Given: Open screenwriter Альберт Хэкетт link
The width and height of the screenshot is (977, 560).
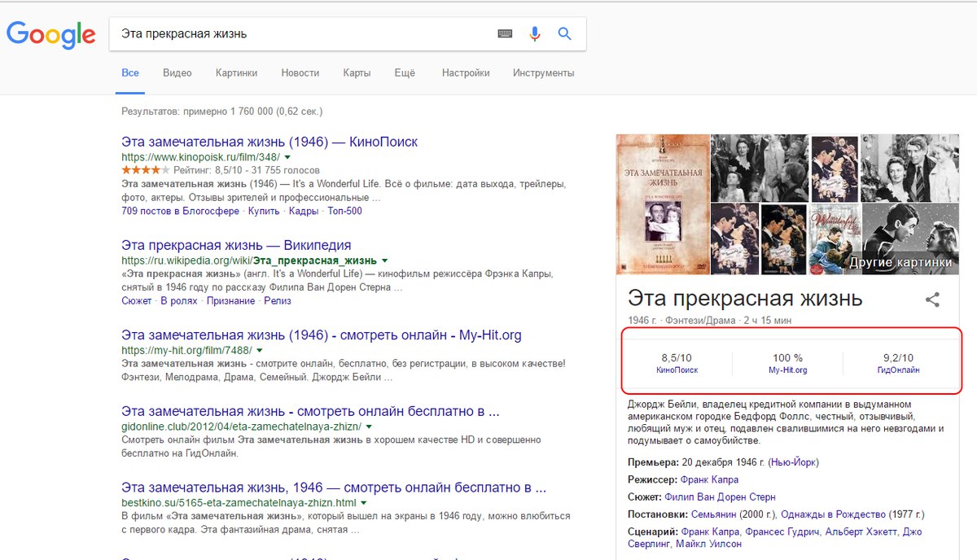Looking at the screenshot, I should [x=861, y=532].
